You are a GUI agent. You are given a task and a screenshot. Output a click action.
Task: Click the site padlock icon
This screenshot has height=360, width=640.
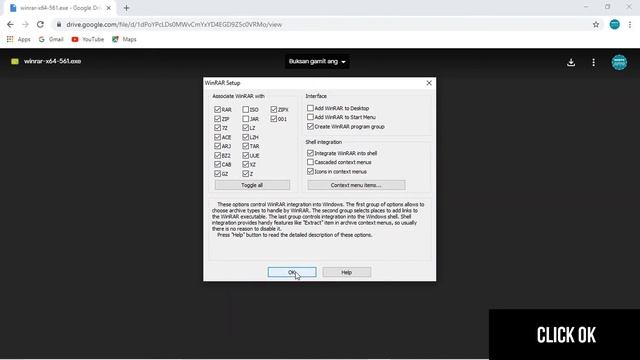pyautogui.click(x=59, y=24)
